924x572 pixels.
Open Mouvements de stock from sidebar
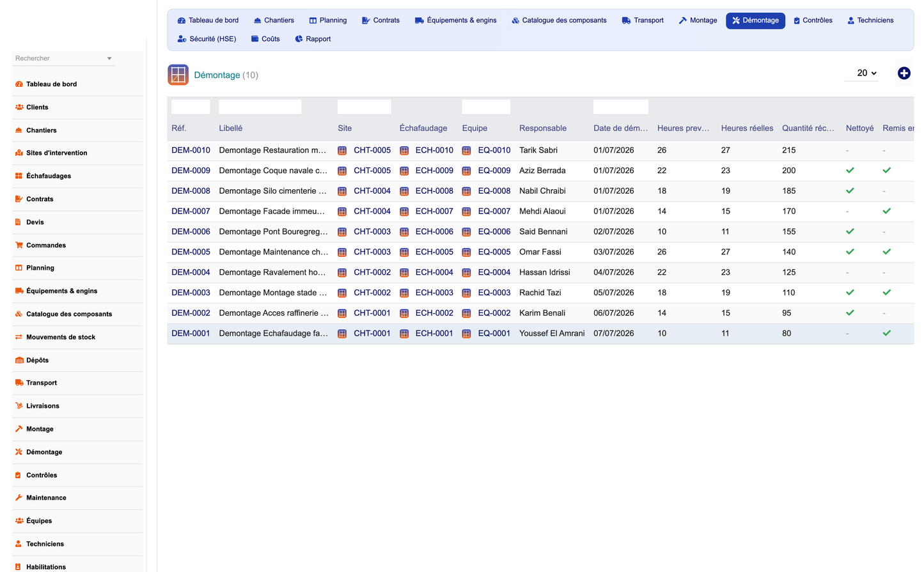(60, 337)
